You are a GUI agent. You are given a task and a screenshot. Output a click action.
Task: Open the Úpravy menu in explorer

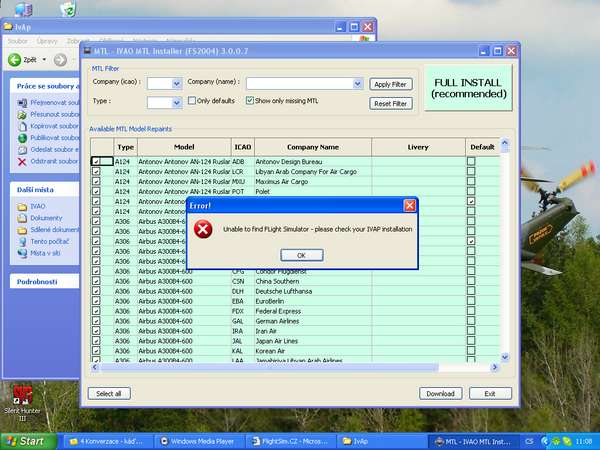click(x=47, y=42)
